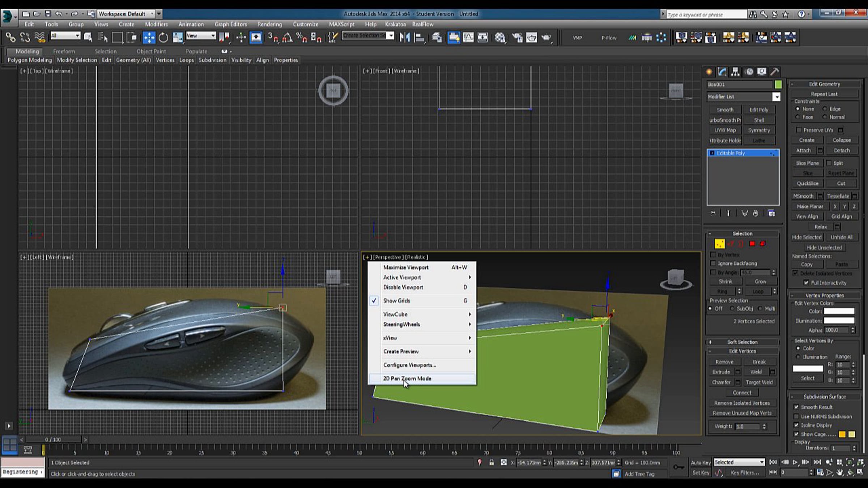Toggle the selection lock icon

[x=491, y=462]
